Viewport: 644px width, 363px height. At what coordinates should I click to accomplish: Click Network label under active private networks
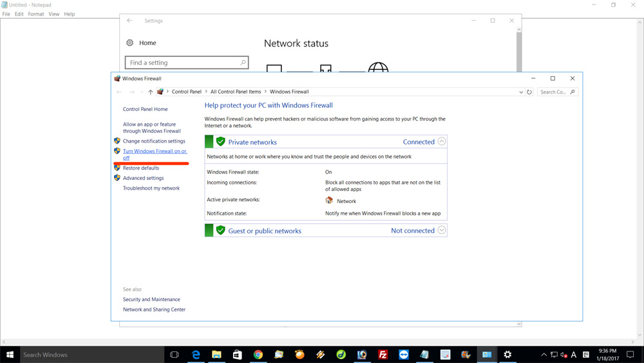click(x=346, y=201)
